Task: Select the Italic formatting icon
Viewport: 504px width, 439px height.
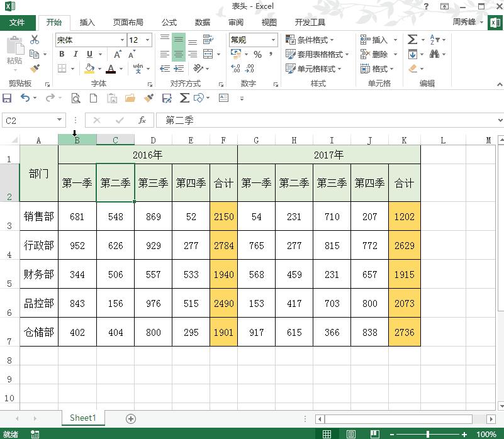Action: tap(76, 54)
